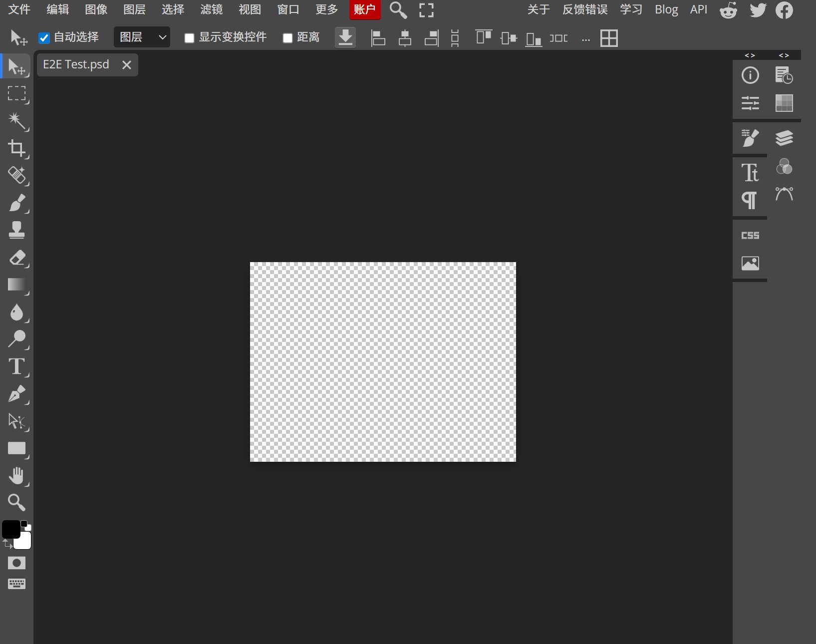Screen dimensions: 816x644
Task: Select the Crop tool
Action: (17, 148)
